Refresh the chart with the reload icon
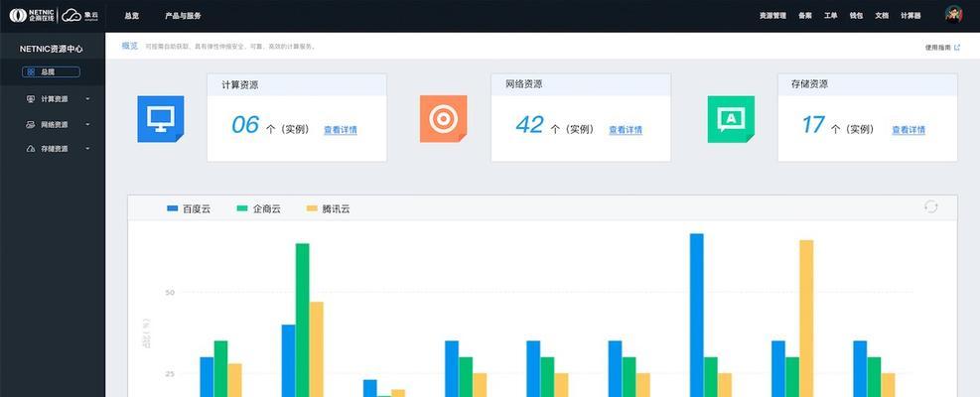980x397 pixels. (931, 206)
